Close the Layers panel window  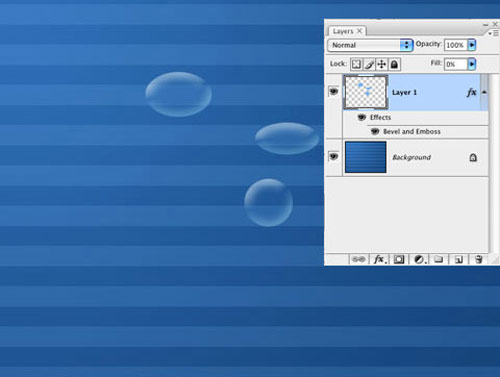tap(495, 24)
